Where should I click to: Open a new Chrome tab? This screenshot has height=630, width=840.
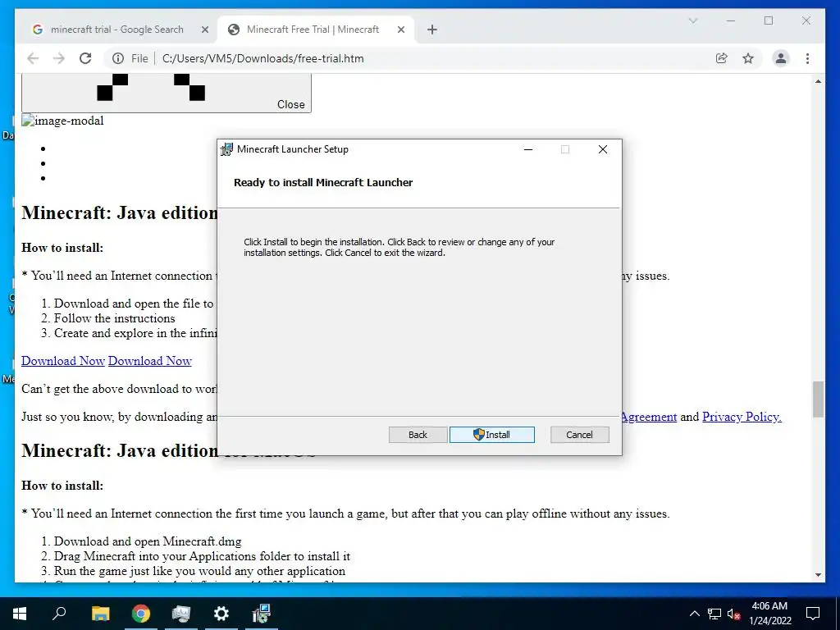pyautogui.click(x=432, y=30)
